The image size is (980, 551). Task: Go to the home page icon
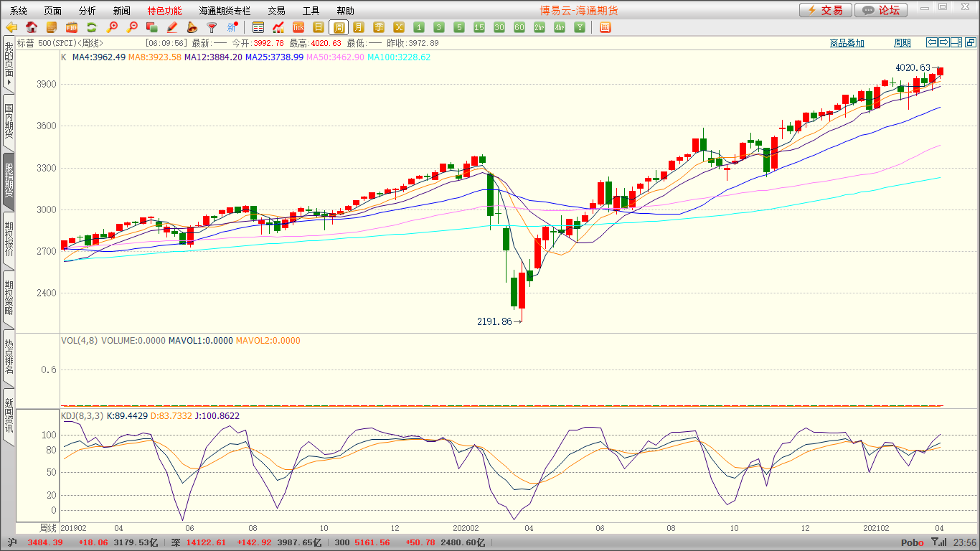(x=32, y=27)
